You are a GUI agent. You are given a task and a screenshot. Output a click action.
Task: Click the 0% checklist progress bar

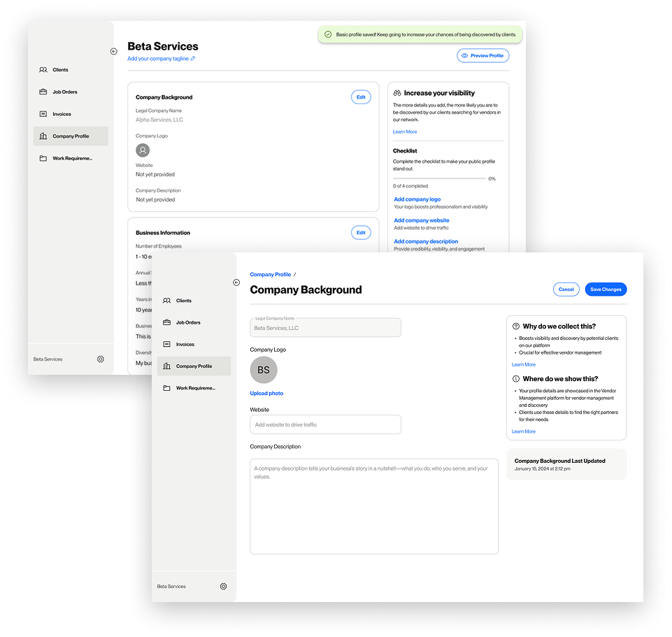click(441, 178)
